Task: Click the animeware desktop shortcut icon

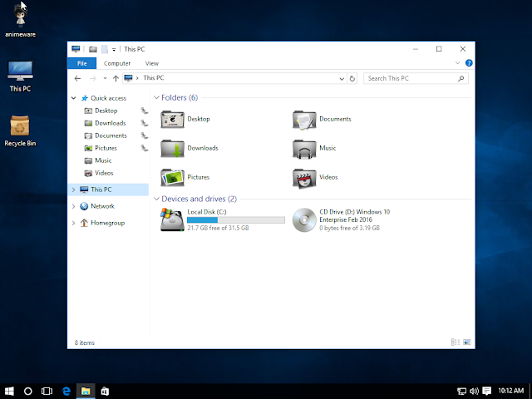Action: pyautogui.click(x=20, y=17)
